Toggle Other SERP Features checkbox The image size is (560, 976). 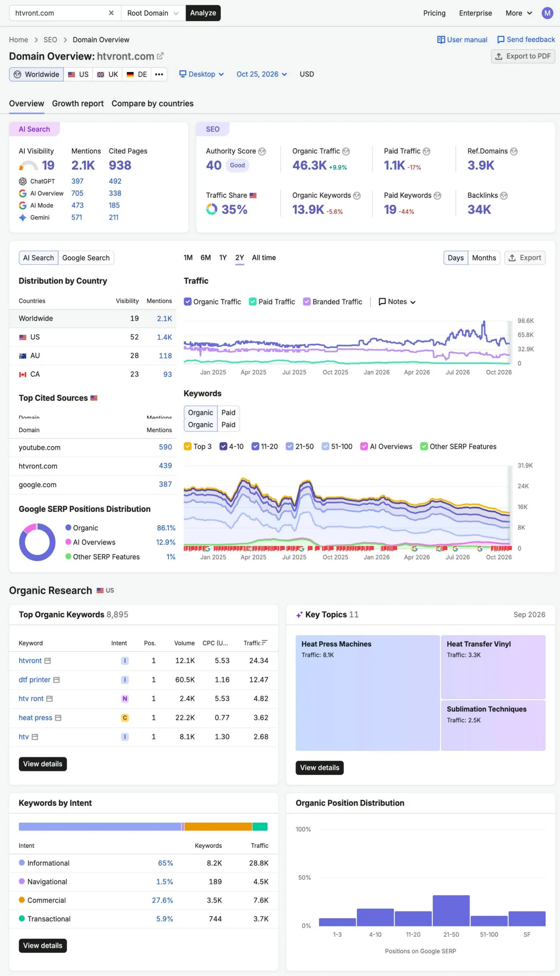pos(424,446)
